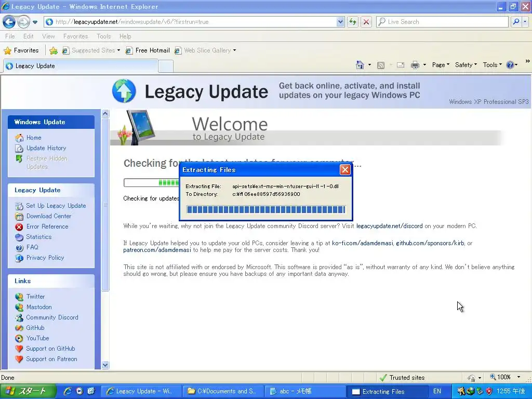Viewport: 532px width, 399px height.
Task: Close the Extracting Files dialog
Action: [x=345, y=170]
